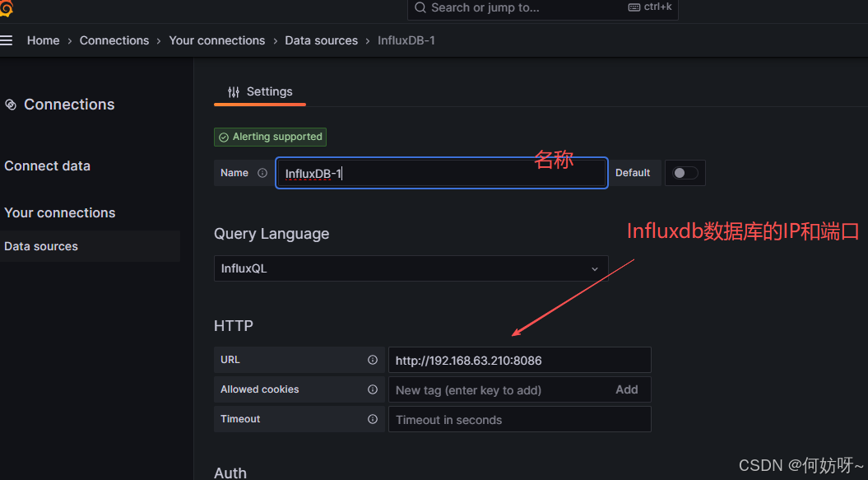Click the Name input containing InfluxDB-1
Viewport: 868px width, 480px height.
442,173
